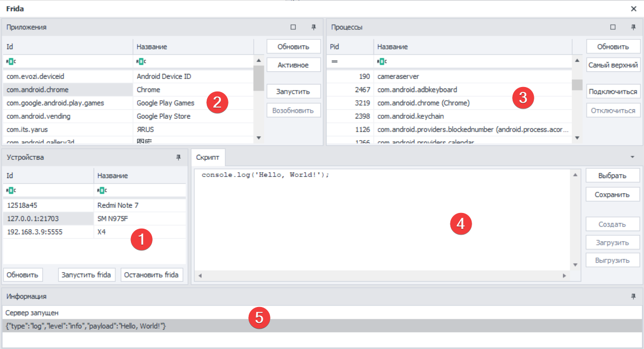The height and width of the screenshot is (349, 644).
Task: Expand the script tabs dropdown arrow
Action: [632, 157]
